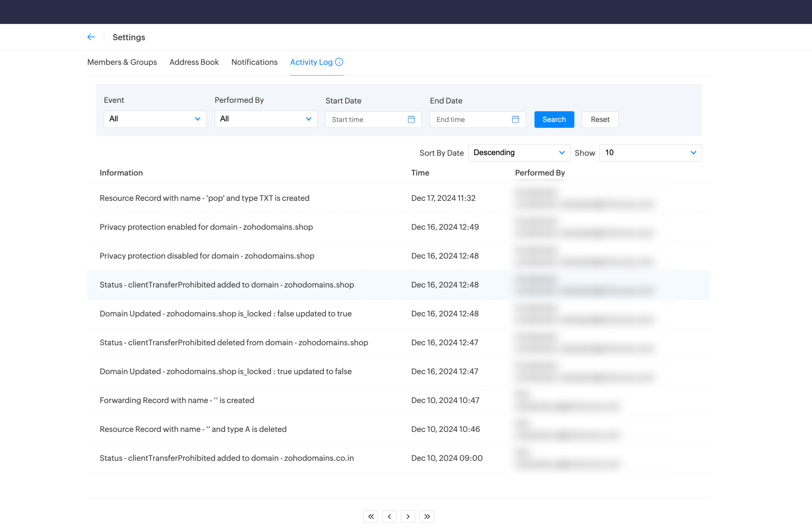Switch to the Members & Groups tab
The image size is (812, 530).
[122, 62]
